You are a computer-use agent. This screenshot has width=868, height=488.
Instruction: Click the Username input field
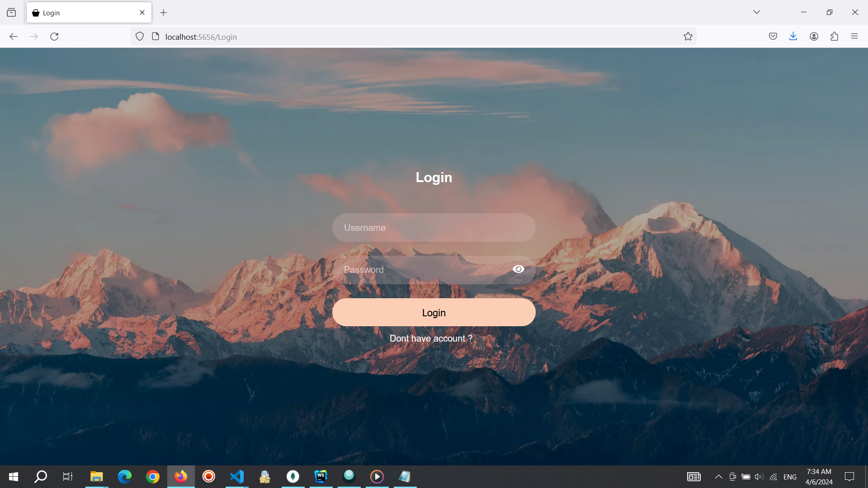click(433, 228)
